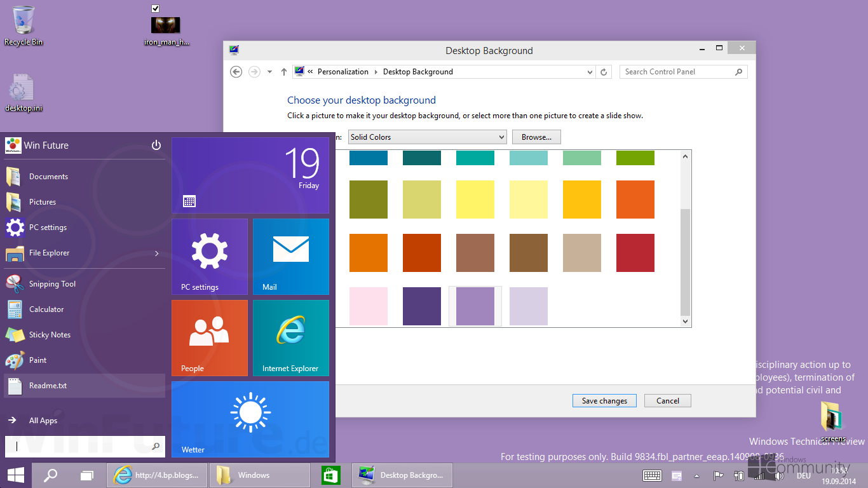Screen dimensions: 868x488
Task: Click the power button in Start menu
Action: coord(156,145)
